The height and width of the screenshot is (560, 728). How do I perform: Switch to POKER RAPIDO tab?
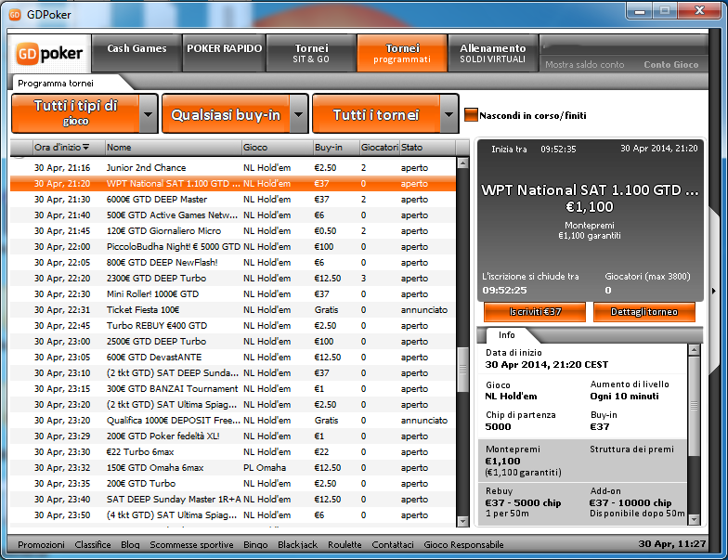coord(225,53)
